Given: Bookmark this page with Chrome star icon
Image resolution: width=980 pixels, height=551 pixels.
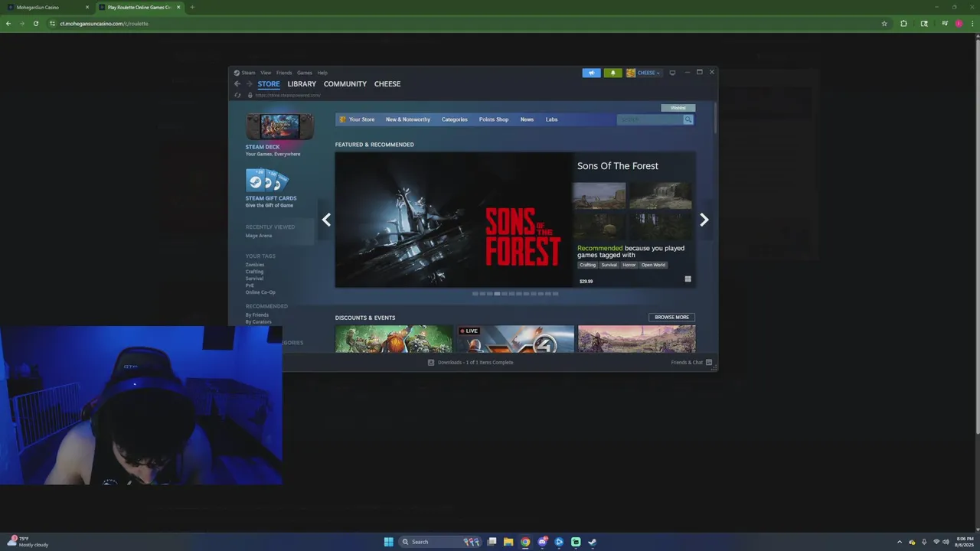Looking at the screenshot, I should click(x=884, y=24).
